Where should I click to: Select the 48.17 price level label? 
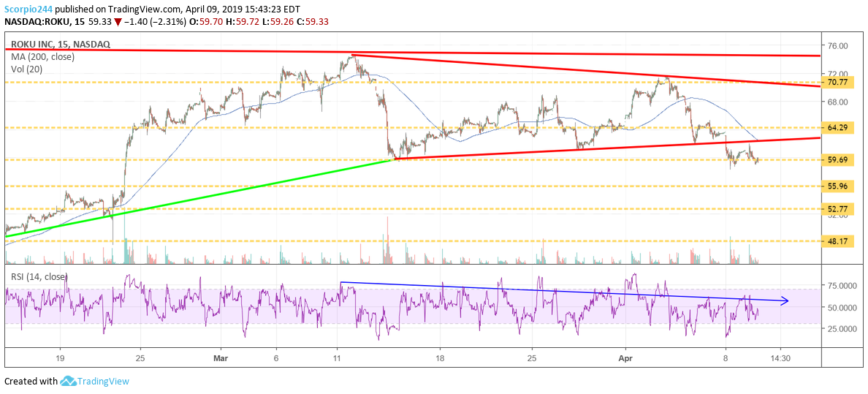(x=837, y=242)
